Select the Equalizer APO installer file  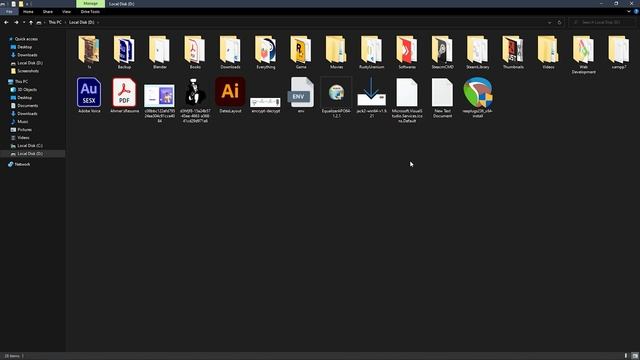point(336,97)
